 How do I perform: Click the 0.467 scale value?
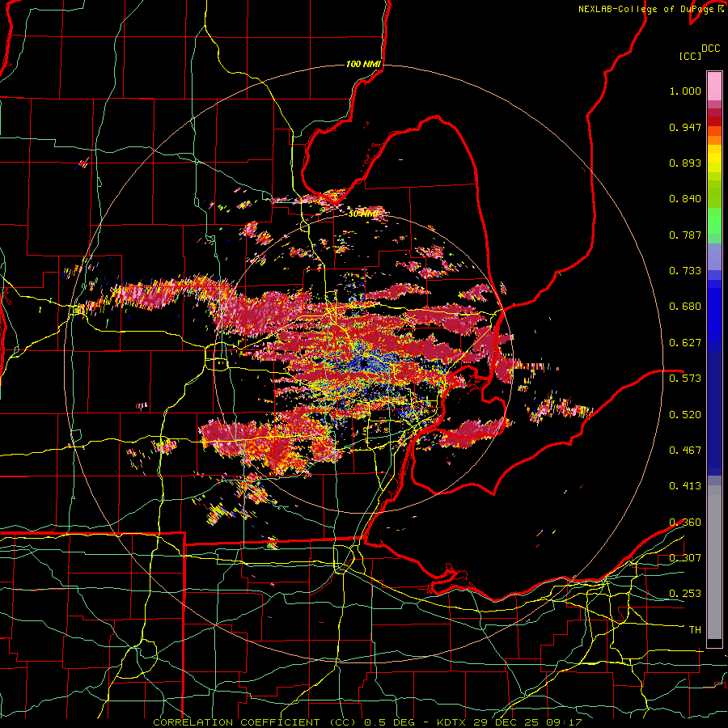click(x=685, y=451)
